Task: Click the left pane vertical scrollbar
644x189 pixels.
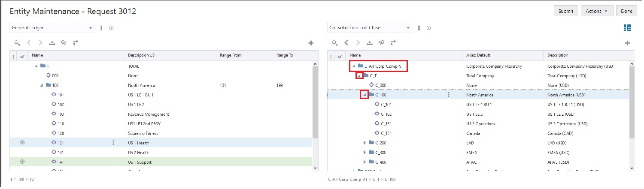Action: point(315,103)
